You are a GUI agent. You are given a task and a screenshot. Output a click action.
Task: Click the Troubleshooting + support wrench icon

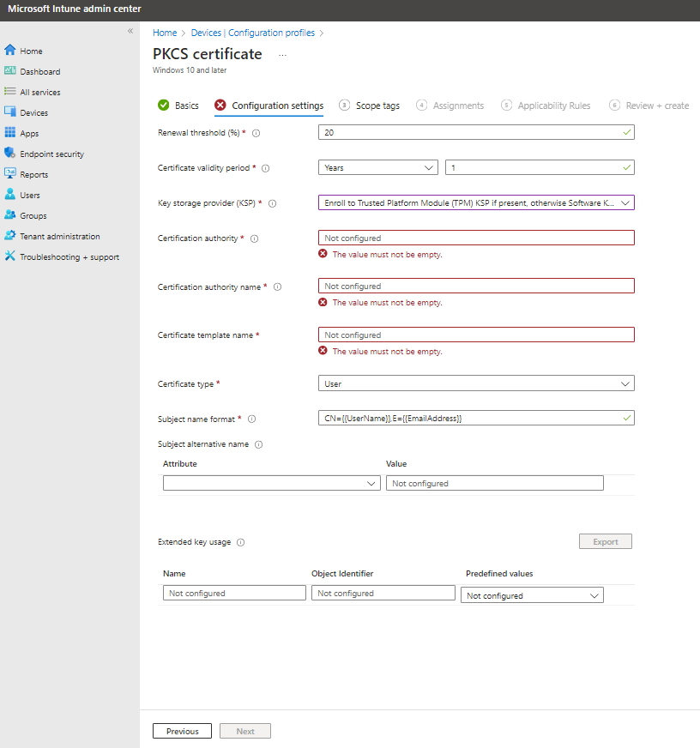[x=10, y=256]
